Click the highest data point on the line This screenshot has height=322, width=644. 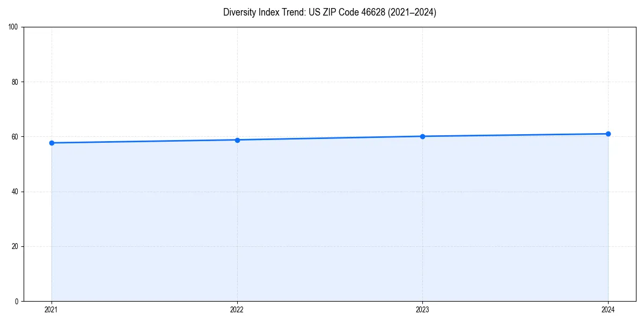tap(608, 133)
